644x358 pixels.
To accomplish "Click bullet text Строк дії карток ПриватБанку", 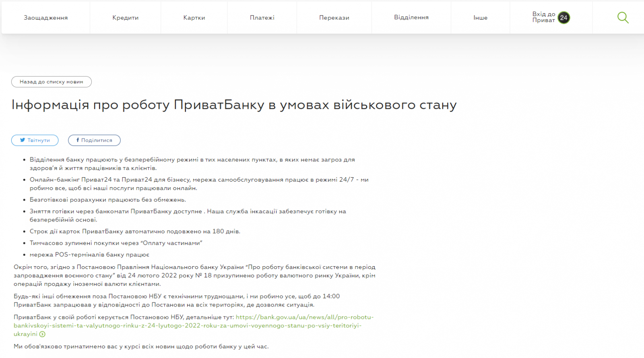I will (x=135, y=231).
